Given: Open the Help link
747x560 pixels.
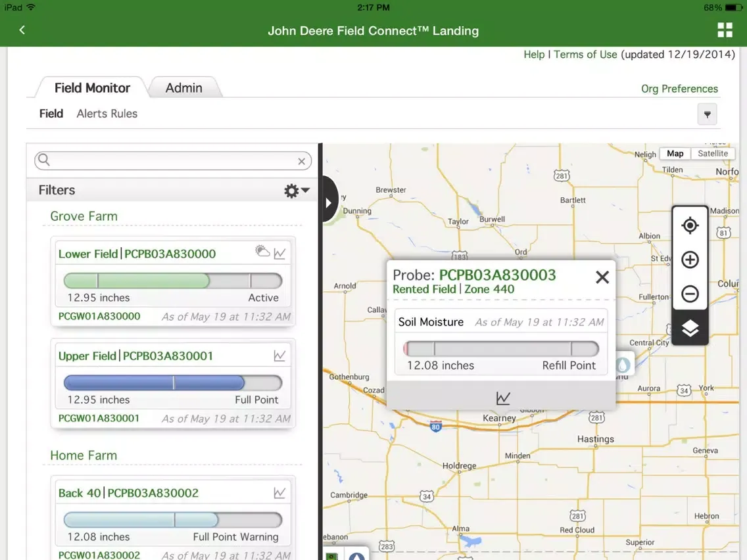Looking at the screenshot, I should [534, 55].
